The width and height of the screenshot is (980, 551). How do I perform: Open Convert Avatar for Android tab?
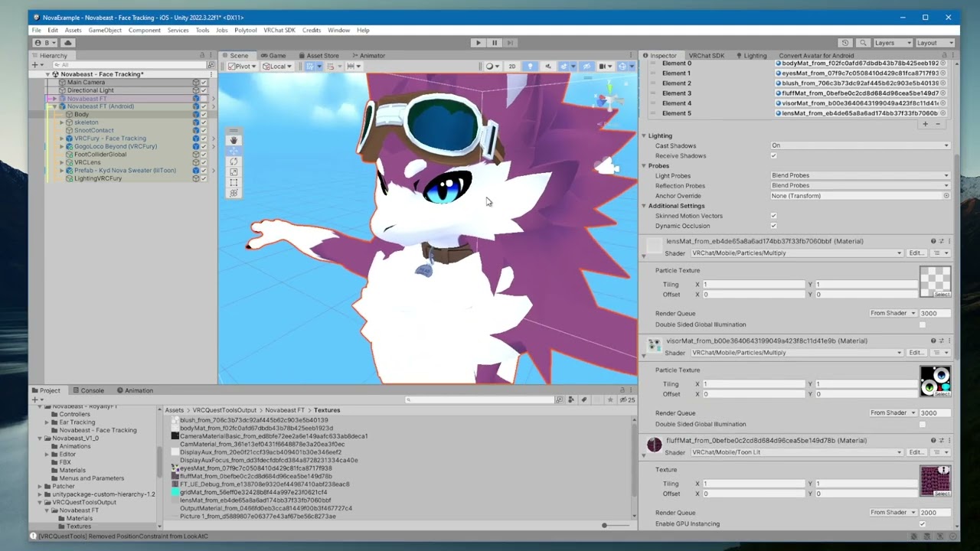coord(816,56)
